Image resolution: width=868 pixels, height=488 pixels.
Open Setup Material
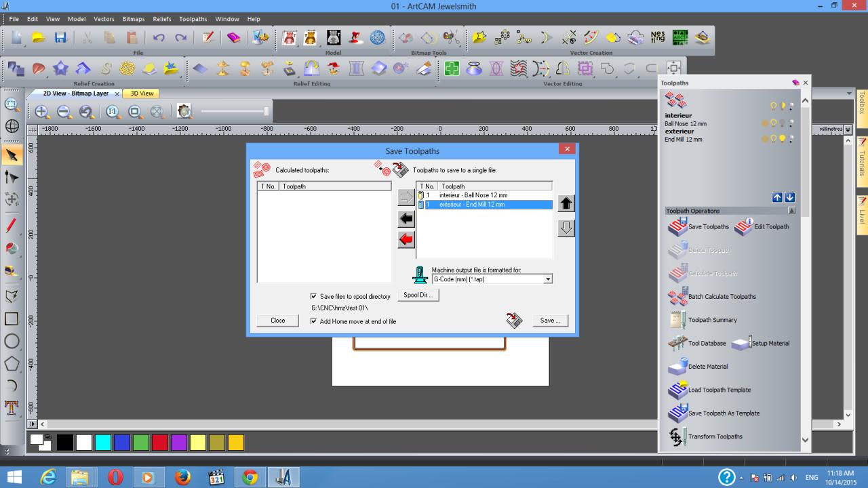(x=761, y=343)
